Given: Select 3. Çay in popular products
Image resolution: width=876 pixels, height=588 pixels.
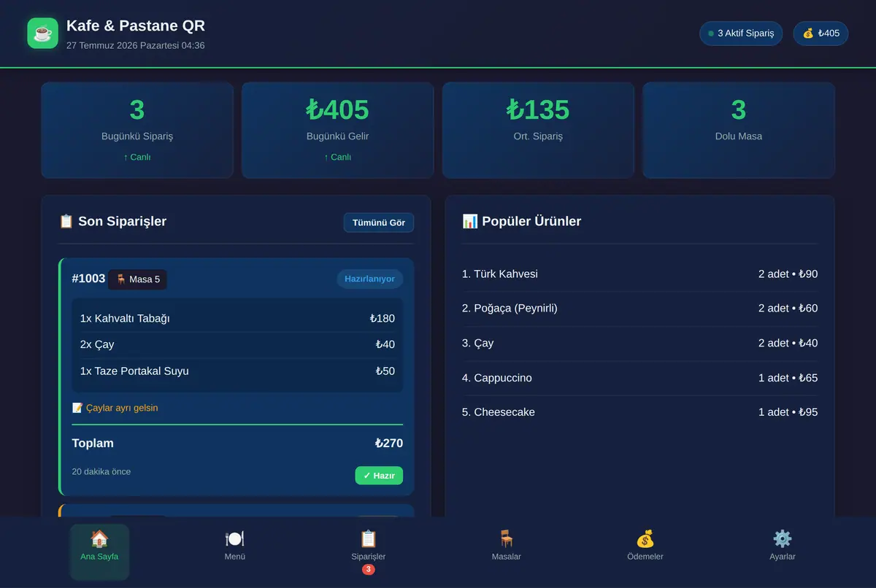Looking at the screenshot, I should click(x=639, y=343).
